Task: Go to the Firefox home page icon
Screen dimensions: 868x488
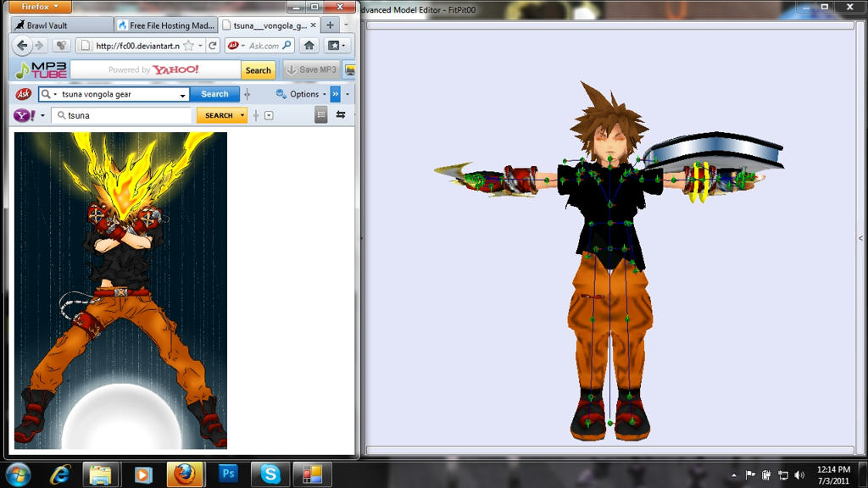Action: [309, 46]
